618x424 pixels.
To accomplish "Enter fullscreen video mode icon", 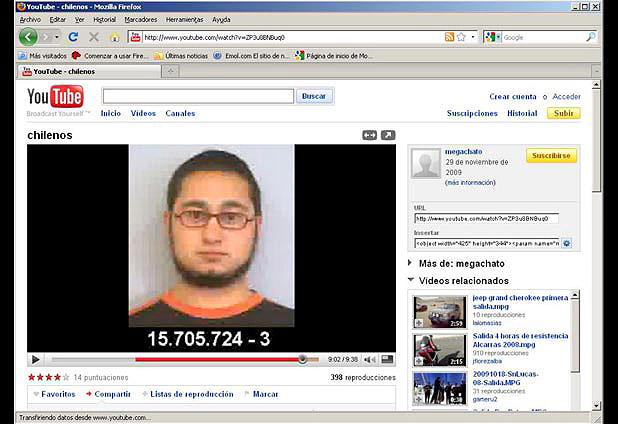I will pos(388,359).
